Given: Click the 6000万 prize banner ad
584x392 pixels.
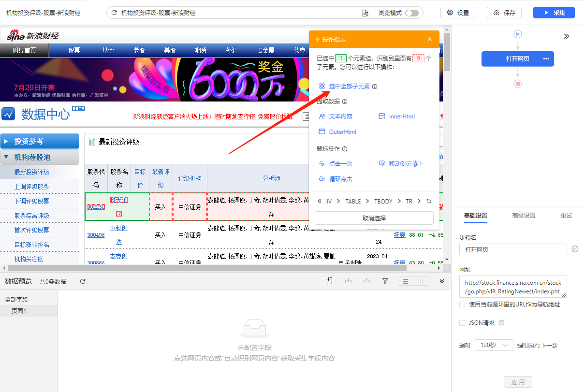Looking at the screenshot, I should click(155, 79).
